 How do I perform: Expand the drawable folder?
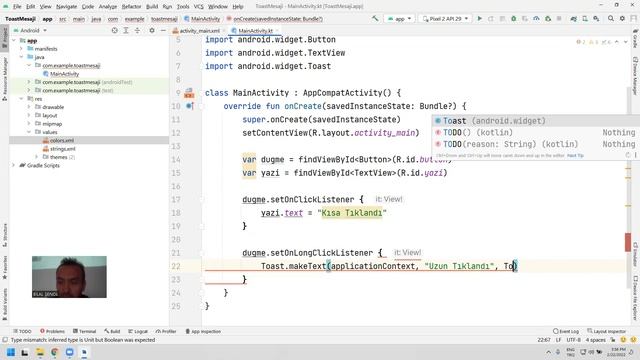[x=29, y=107]
